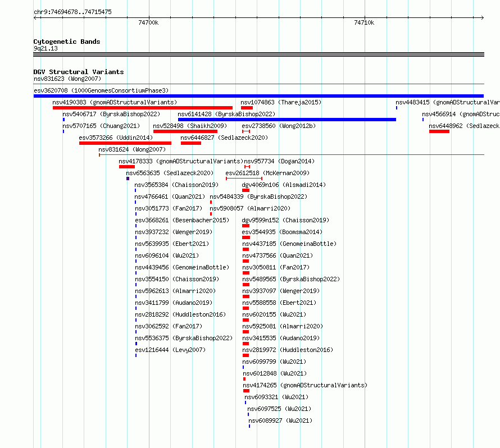Image resolution: width=500 pixels, height=448 pixels.
Task: Click the nsv6141428 blue variant bar
Action: coord(287,120)
